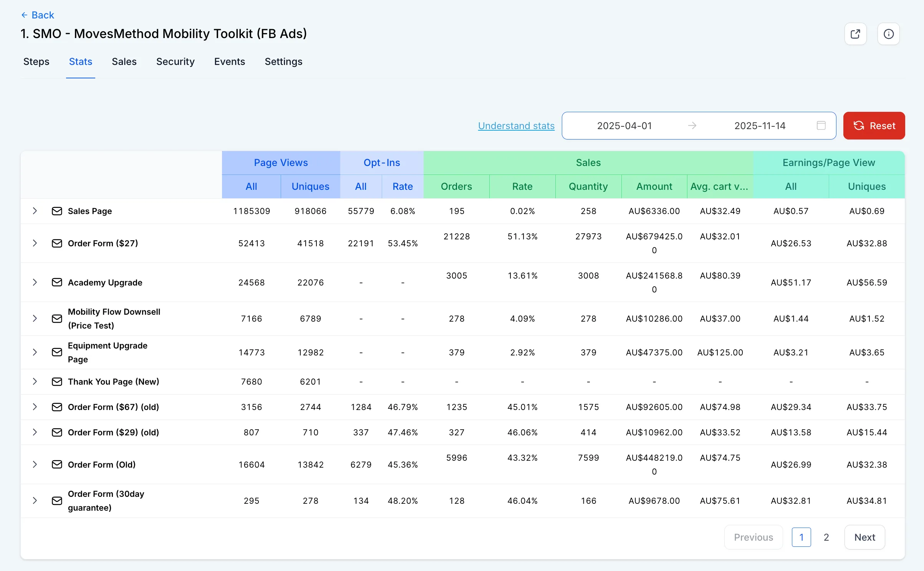Click the start date 2025-04-01 field

click(x=624, y=126)
